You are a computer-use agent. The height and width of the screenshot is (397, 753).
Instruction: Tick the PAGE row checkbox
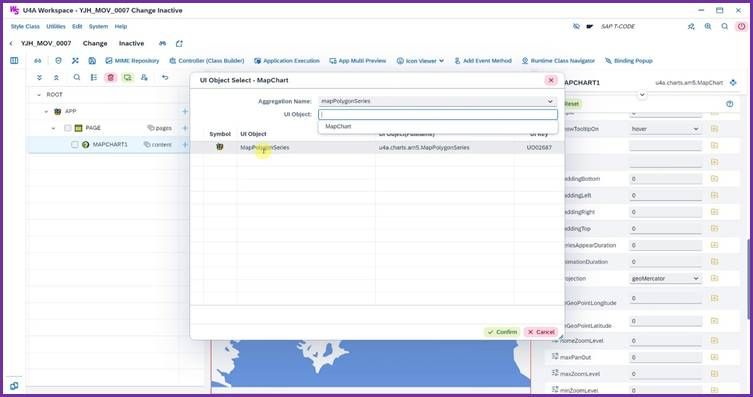[68, 128]
